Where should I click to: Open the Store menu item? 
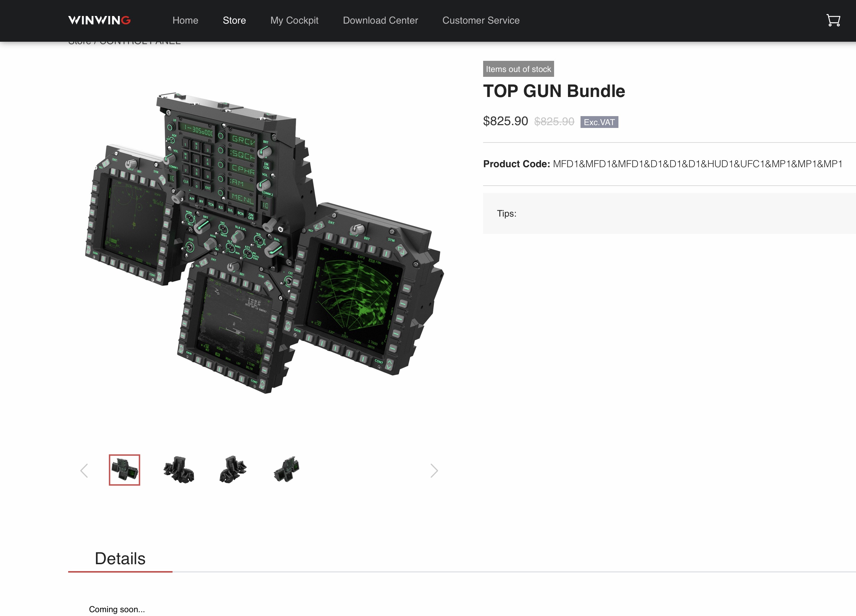pos(234,21)
